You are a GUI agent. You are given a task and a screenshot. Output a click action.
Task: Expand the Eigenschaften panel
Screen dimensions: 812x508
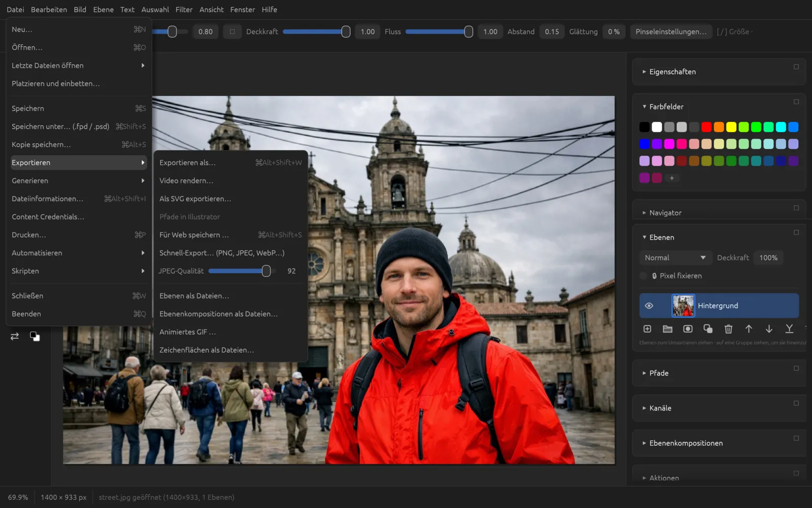pos(644,72)
